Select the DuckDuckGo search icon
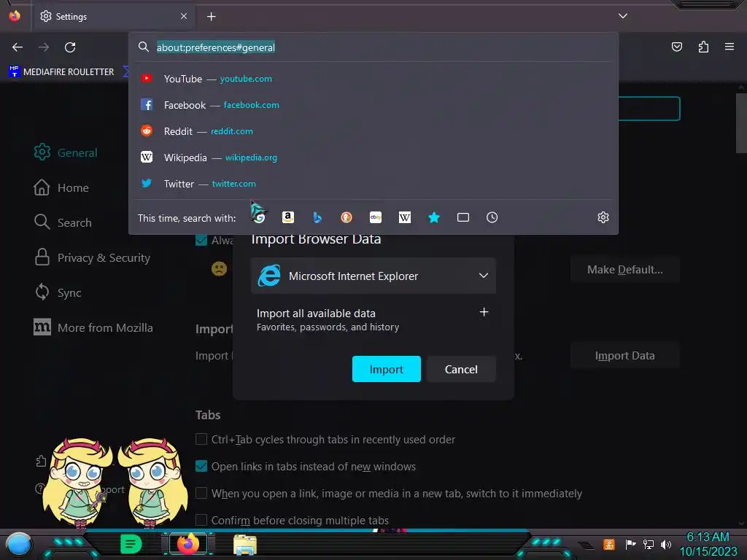 347,217
